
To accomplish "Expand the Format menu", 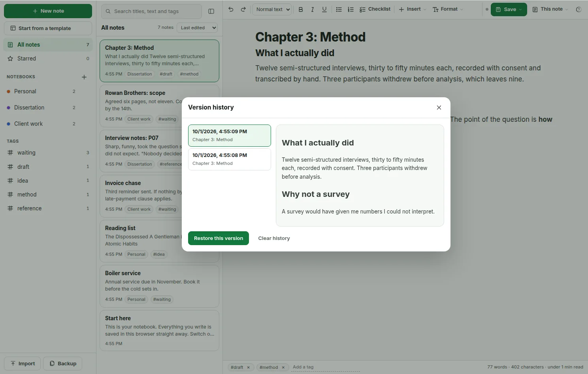I will click(x=448, y=9).
